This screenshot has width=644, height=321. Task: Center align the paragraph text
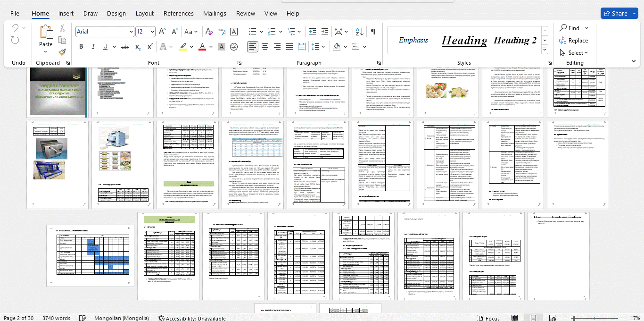click(265, 47)
